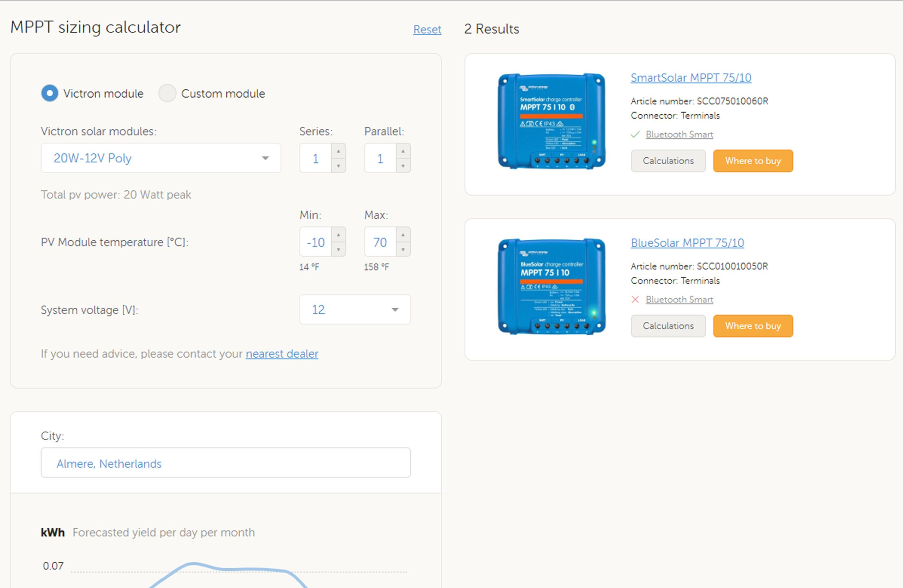Click the green checkmark icon for SmartSolar
Viewport: 903px width, 588px height.
635,134
